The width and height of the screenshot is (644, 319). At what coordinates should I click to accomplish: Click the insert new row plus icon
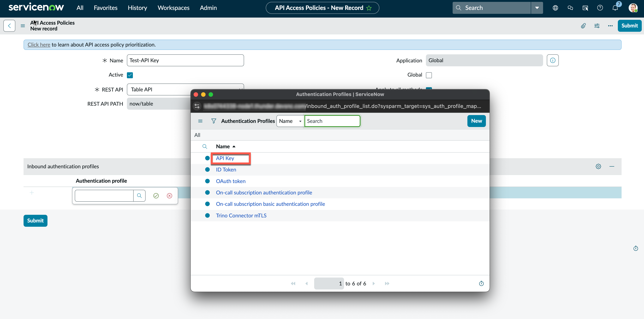pyautogui.click(x=32, y=193)
